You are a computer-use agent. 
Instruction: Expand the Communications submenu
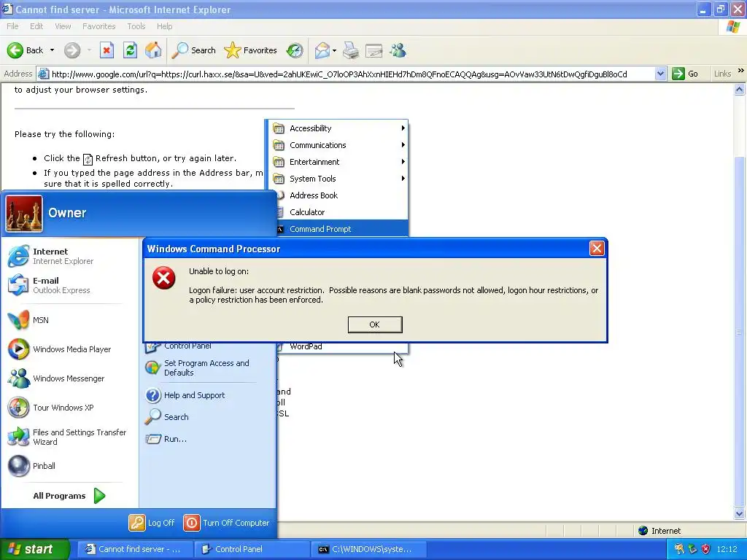click(x=338, y=145)
